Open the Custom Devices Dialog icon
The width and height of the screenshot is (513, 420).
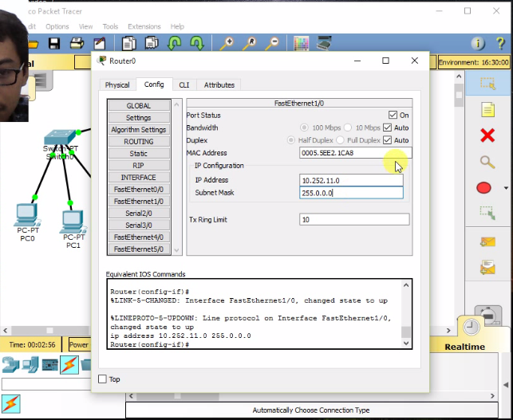(x=324, y=43)
